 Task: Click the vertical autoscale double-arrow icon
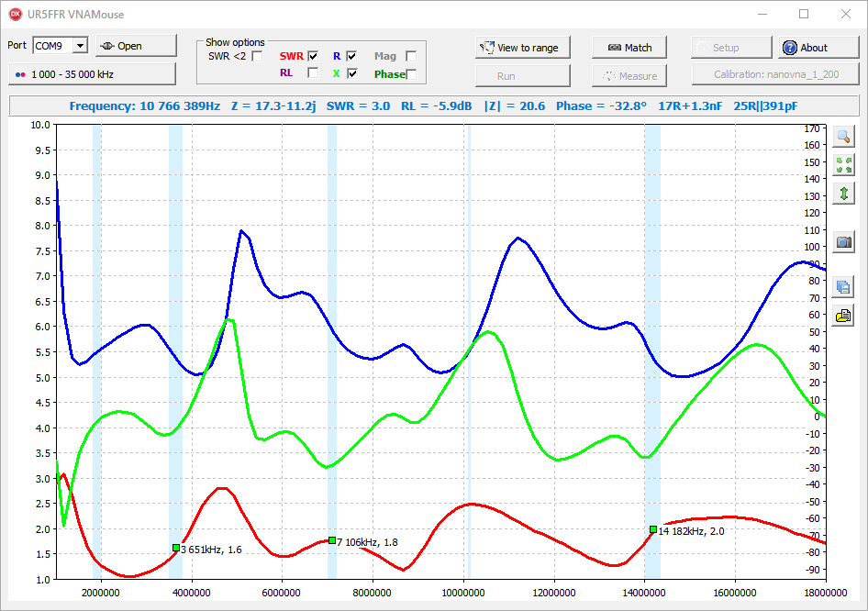point(843,194)
